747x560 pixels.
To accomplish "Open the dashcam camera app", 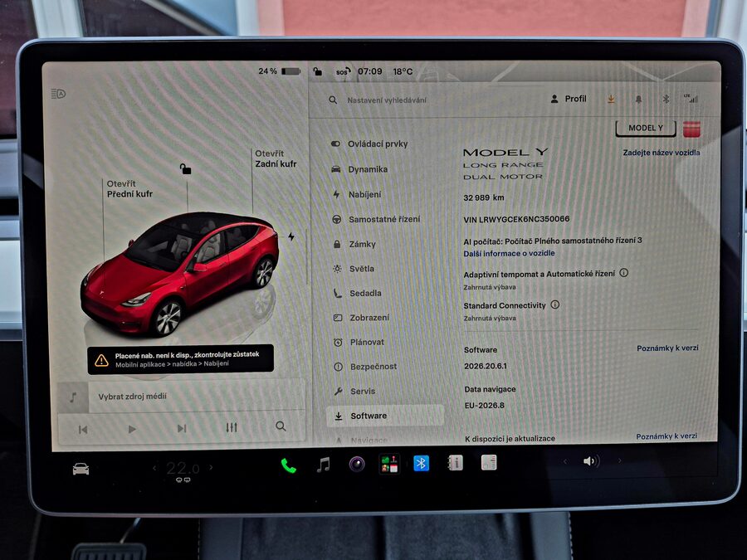I will pos(357,464).
